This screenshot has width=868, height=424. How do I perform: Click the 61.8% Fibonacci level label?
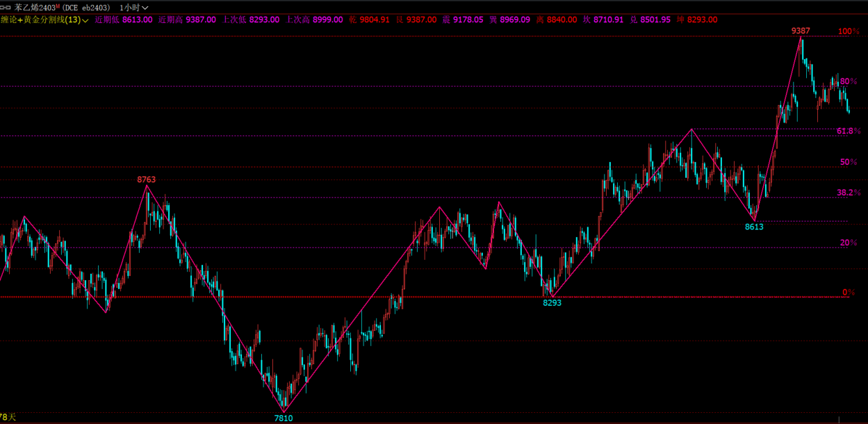(x=849, y=131)
